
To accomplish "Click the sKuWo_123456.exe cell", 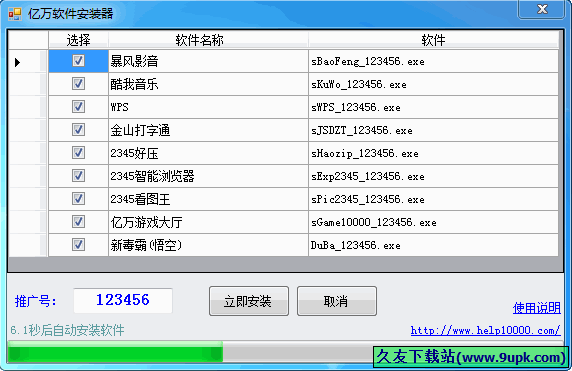I will 433,84.
